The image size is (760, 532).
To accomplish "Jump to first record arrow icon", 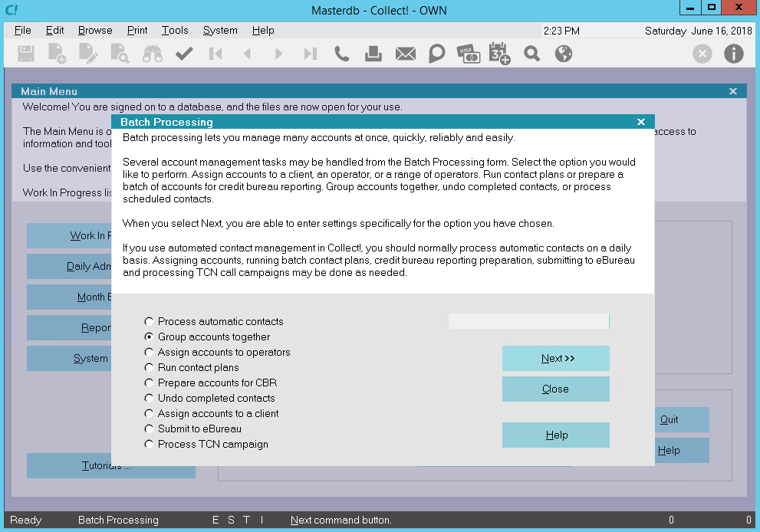I will (x=215, y=54).
